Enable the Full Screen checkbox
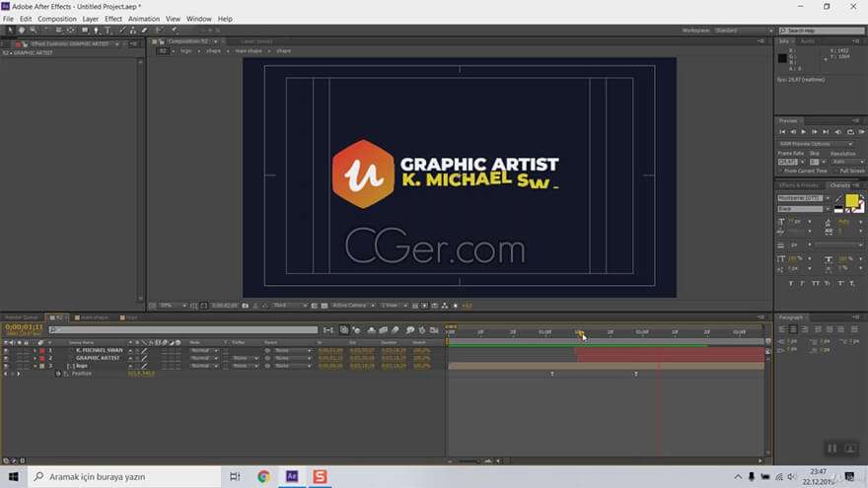This screenshot has width=868, height=488. (835, 171)
